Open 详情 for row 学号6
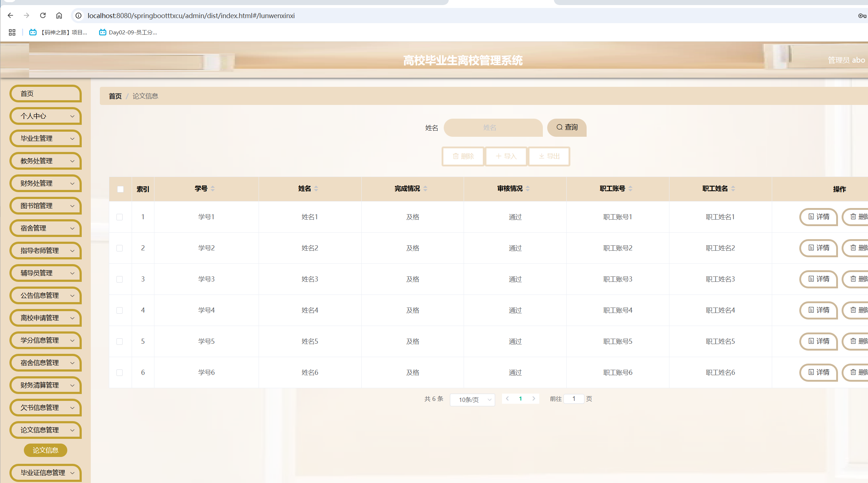This screenshot has width=868, height=483. pos(819,372)
